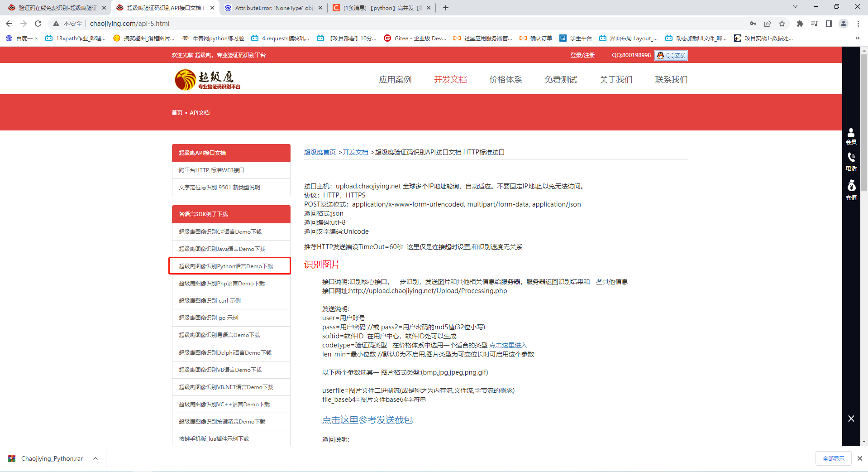Screen dimensions: 868x472
Task: Switch to the python 高并发 CSDN tab
Action: point(382,8)
